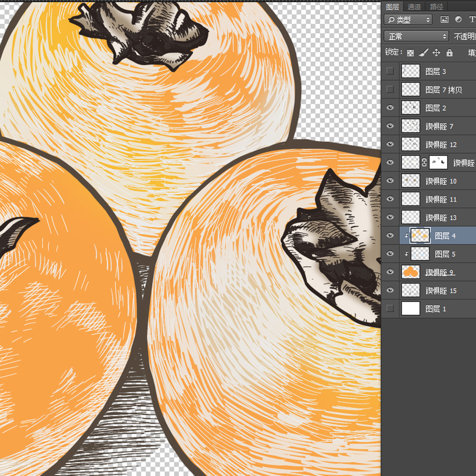Select the white layer mask thumbnail
The image size is (476, 476).
click(438, 162)
